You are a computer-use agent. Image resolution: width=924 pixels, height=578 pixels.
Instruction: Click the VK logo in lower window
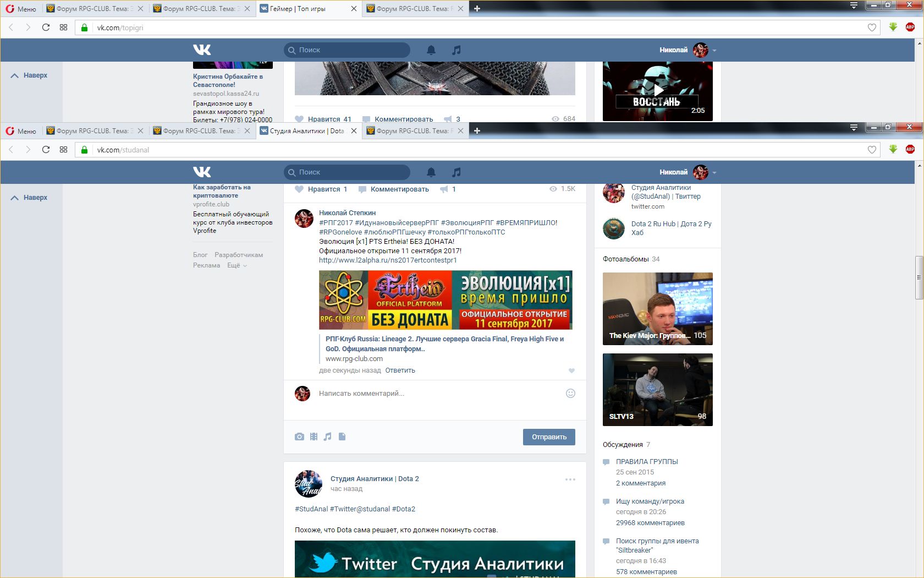pyautogui.click(x=202, y=172)
